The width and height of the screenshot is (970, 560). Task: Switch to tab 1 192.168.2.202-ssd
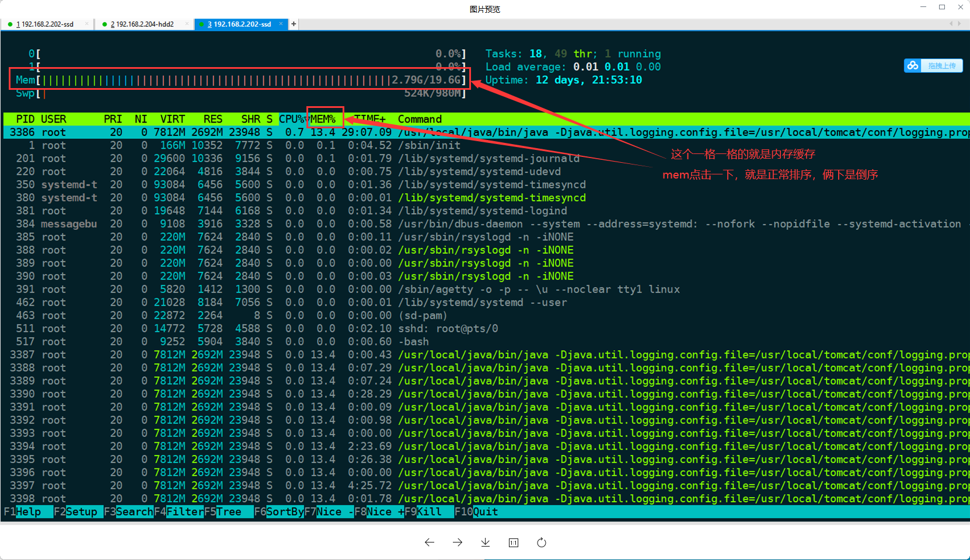tap(46, 24)
